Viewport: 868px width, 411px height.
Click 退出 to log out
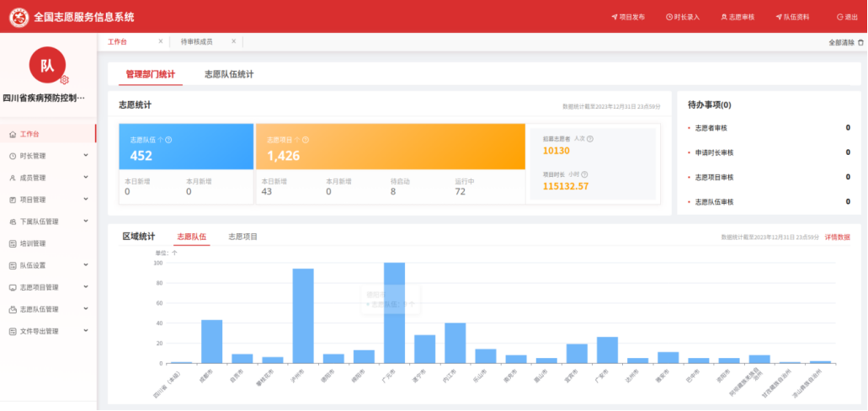847,17
